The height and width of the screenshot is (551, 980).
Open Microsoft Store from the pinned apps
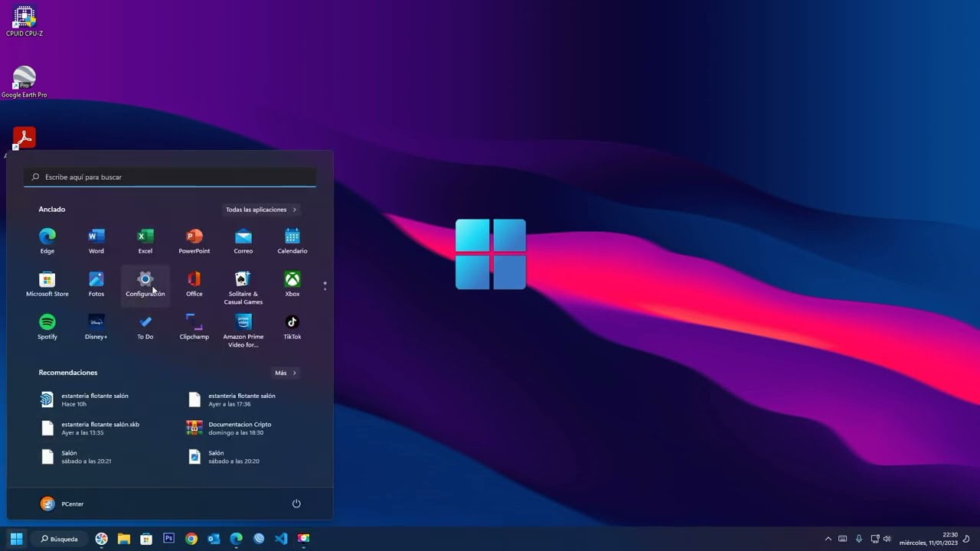(47, 283)
